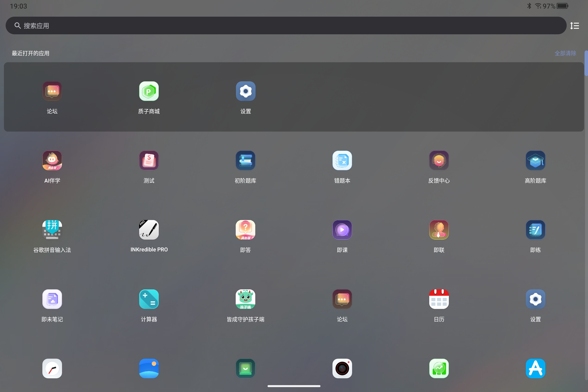Launch AI伴学 app
The image size is (588, 392).
click(52, 160)
